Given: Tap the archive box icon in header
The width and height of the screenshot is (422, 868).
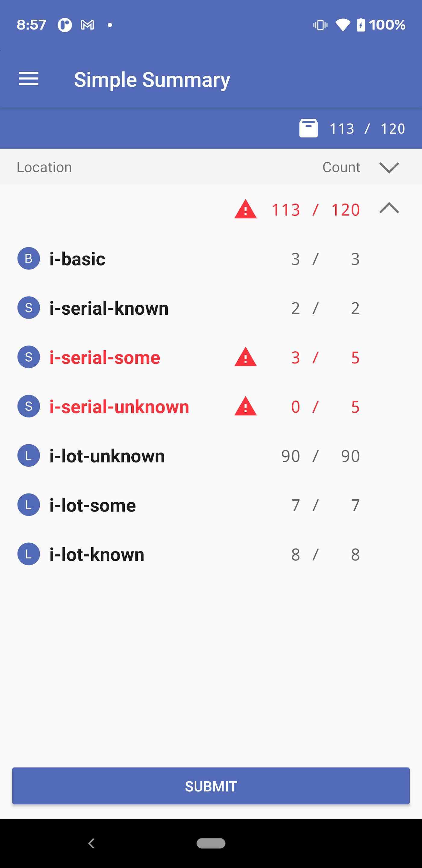Looking at the screenshot, I should (x=308, y=128).
